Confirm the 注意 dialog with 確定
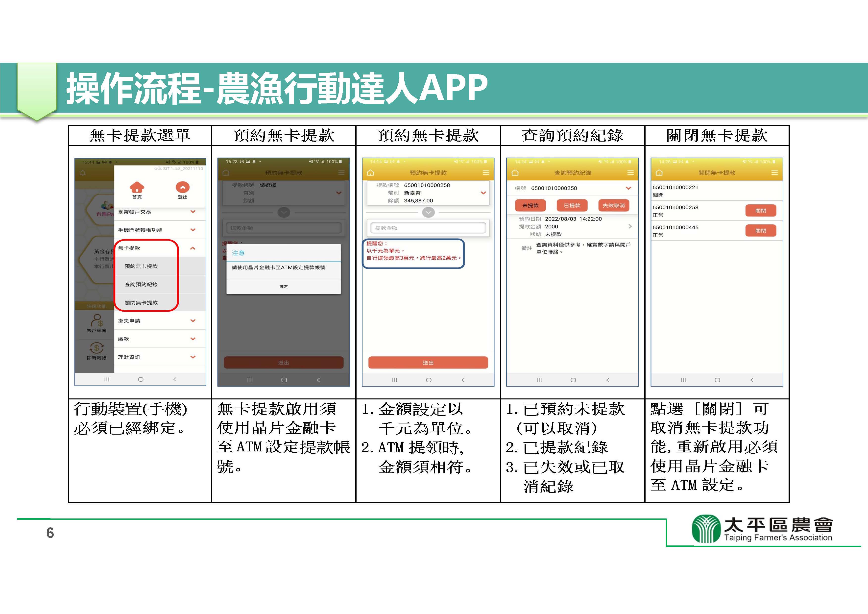 284,287
